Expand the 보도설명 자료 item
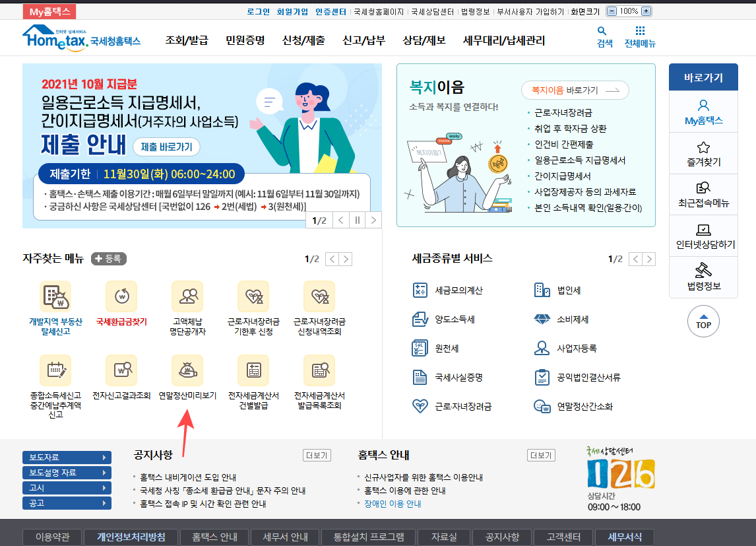This screenshot has width=756, height=546. click(x=67, y=473)
